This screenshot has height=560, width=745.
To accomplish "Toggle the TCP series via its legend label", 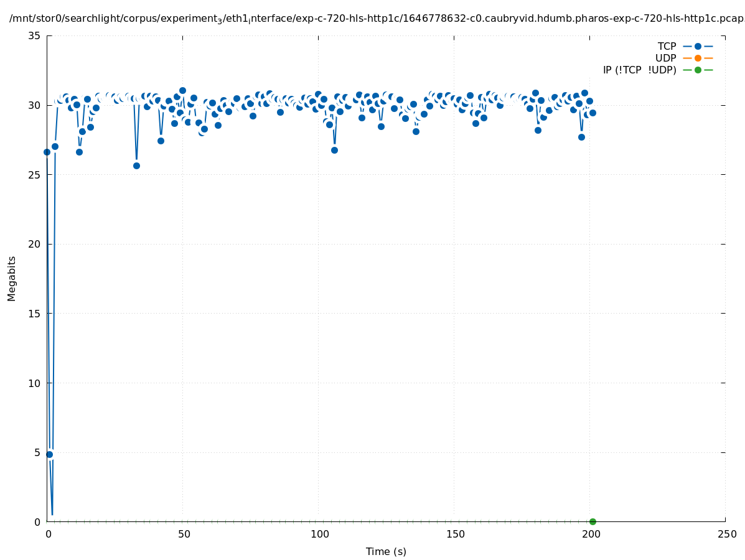I will 667,46.
